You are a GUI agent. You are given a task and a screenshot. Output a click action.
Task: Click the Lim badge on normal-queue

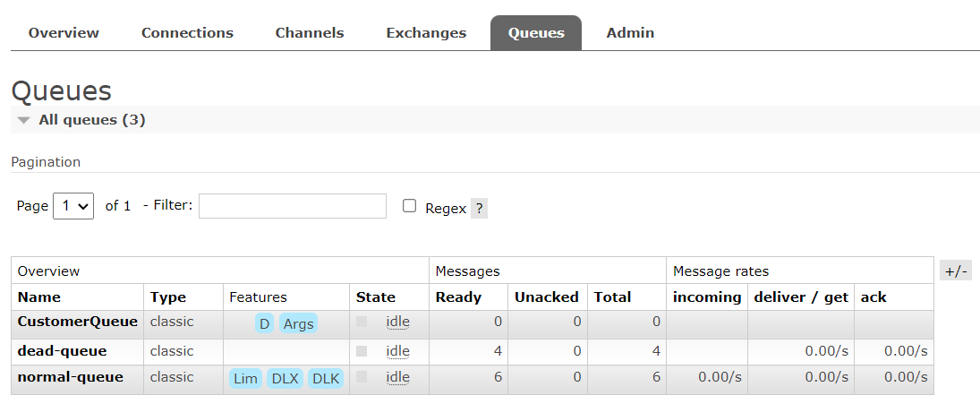click(x=245, y=378)
